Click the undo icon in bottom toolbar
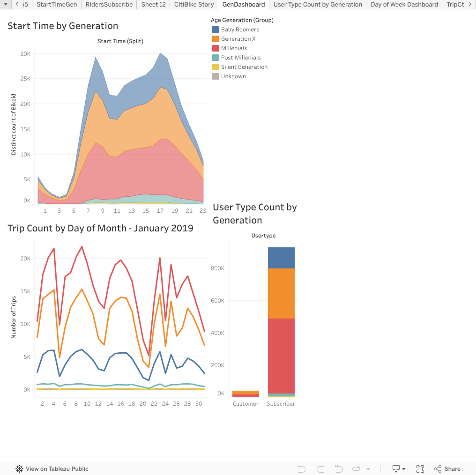The height and width of the screenshot is (475, 476). [x=302, y=468]
